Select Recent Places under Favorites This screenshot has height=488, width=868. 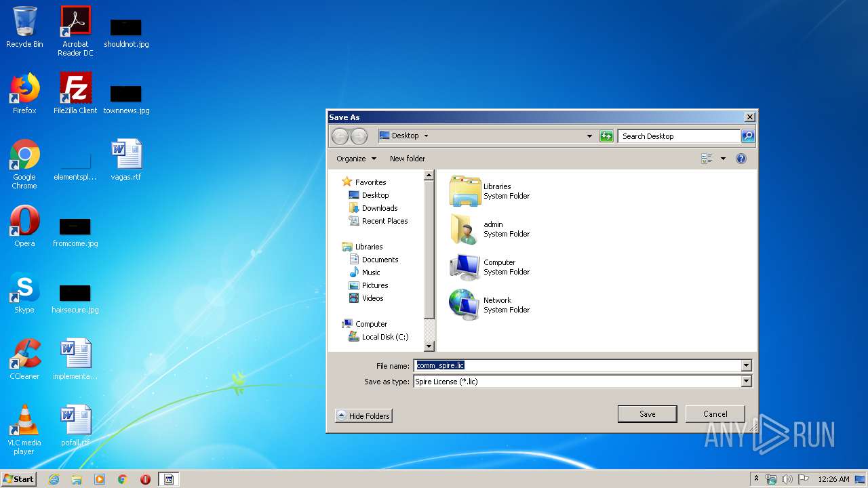[378, 221]
